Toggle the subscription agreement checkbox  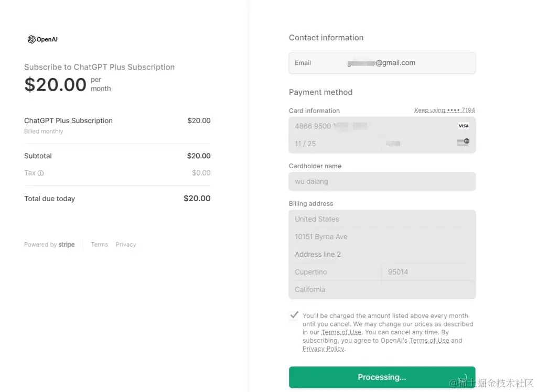click(294, 315)
